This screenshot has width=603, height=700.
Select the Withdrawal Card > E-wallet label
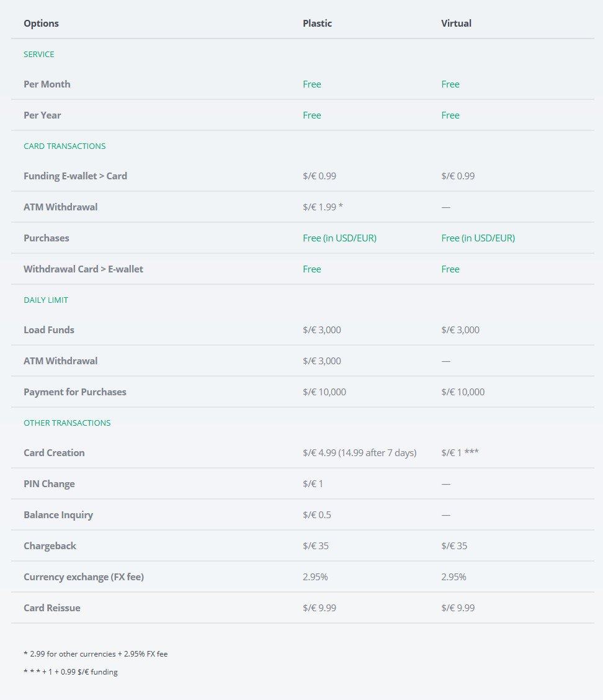[83, 269]
